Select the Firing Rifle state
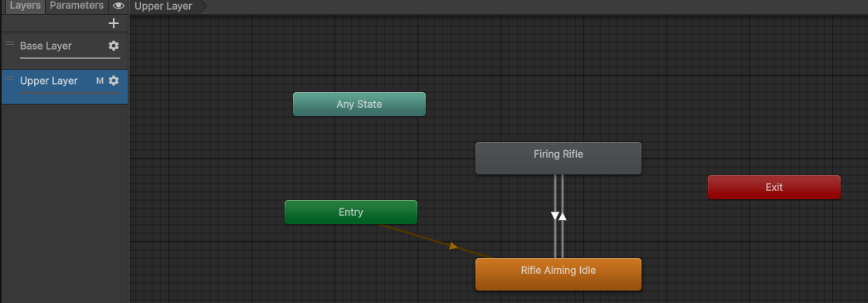The height and width of the screenshot is (303, 868). 558,158
